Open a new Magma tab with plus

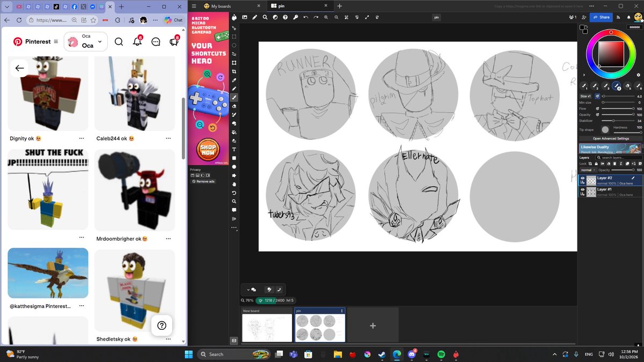[x=339, y=6]
